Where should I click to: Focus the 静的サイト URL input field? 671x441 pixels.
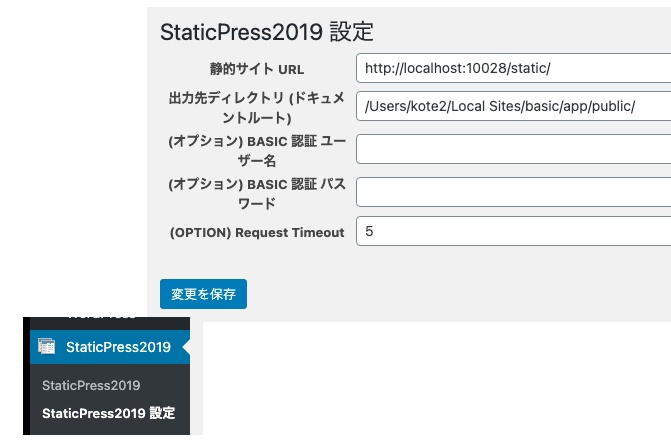513,68
